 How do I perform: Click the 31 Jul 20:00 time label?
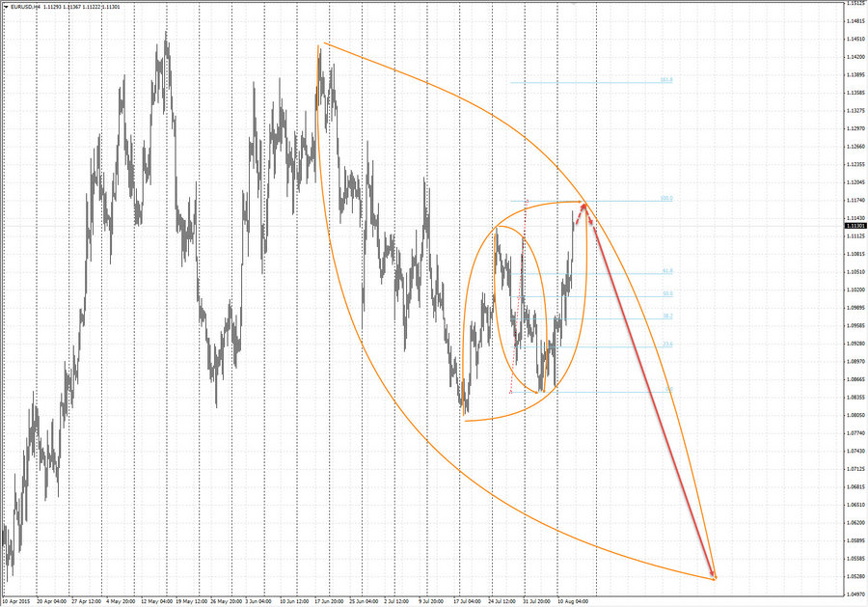(537, 601)
